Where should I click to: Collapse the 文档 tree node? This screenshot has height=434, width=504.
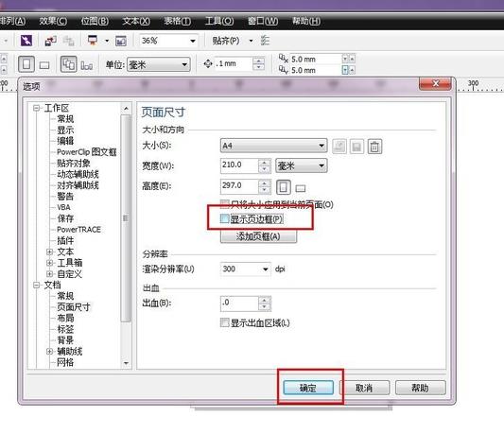[x=36, y=285]
